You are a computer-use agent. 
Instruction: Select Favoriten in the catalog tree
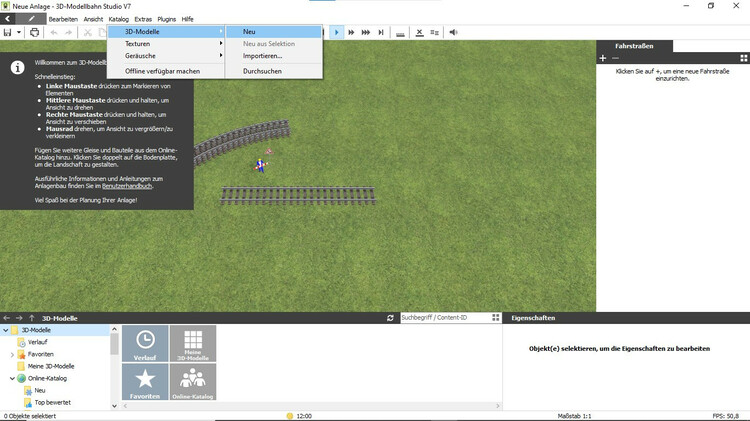tap(41, 355)
